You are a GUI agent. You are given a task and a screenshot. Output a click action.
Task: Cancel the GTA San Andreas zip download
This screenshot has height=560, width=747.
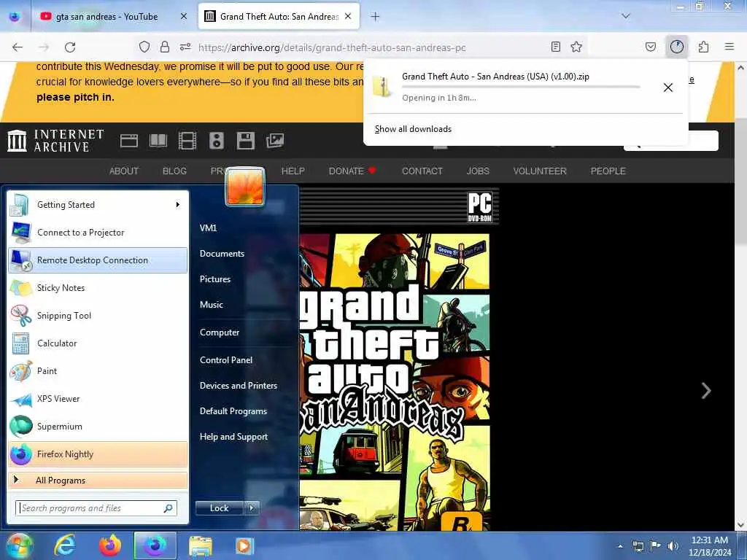(668, 87)
